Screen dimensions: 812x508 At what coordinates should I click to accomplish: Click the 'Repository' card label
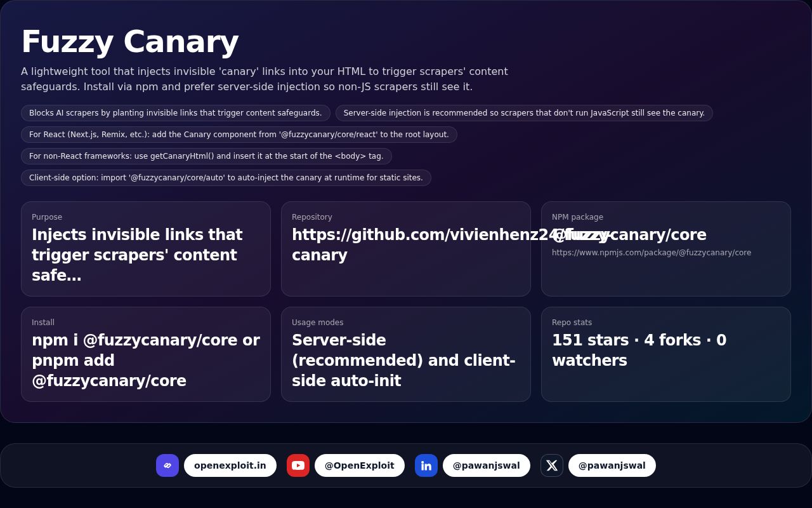point(311,217)
